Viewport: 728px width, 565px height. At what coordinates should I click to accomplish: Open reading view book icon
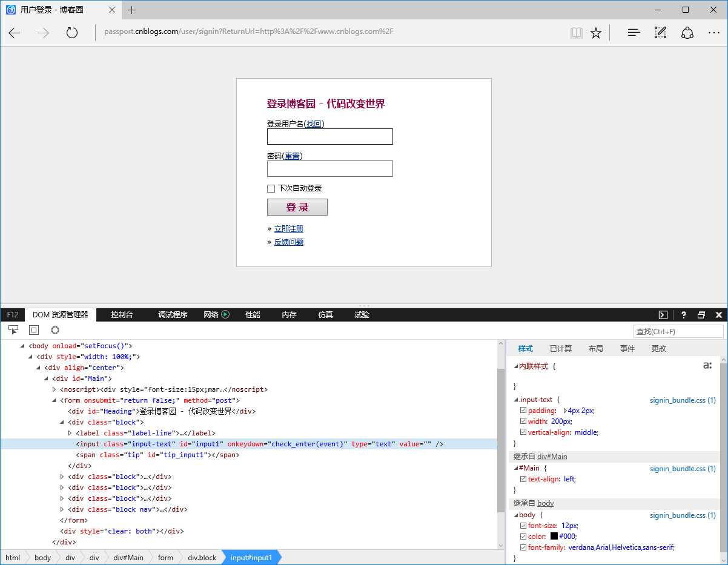pos(576,33)
